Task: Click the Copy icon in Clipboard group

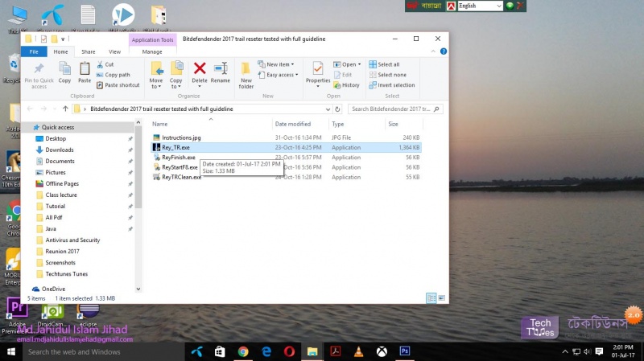Action: 64,72
